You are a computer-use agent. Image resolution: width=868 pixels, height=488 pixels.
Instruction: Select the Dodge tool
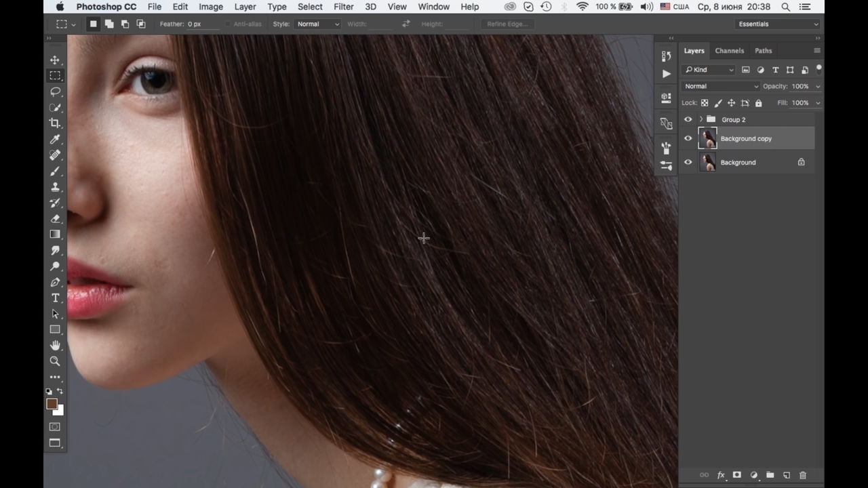[x=55, y=266]
